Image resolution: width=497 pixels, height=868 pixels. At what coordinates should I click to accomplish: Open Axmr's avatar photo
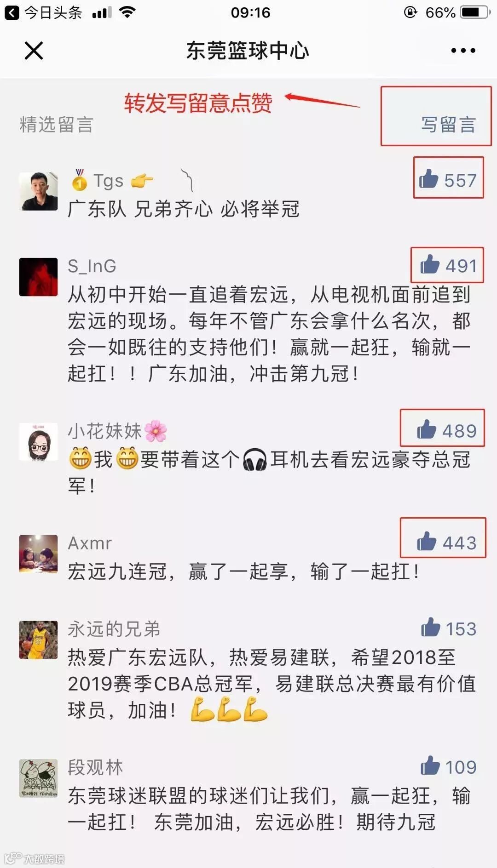[x=38, y=554]
